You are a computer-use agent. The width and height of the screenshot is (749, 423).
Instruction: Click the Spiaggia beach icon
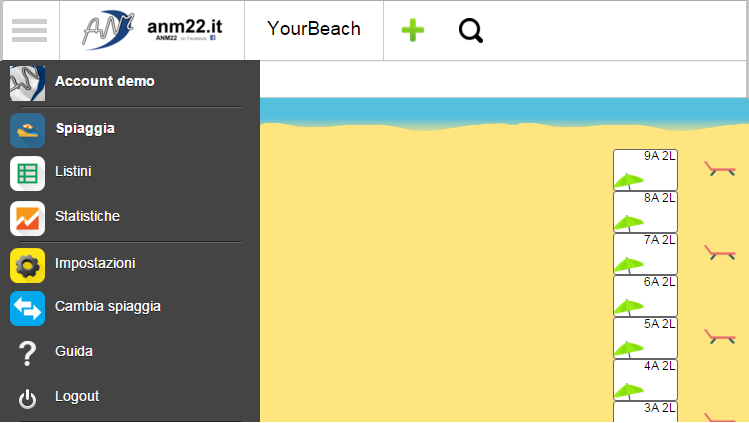28,130
